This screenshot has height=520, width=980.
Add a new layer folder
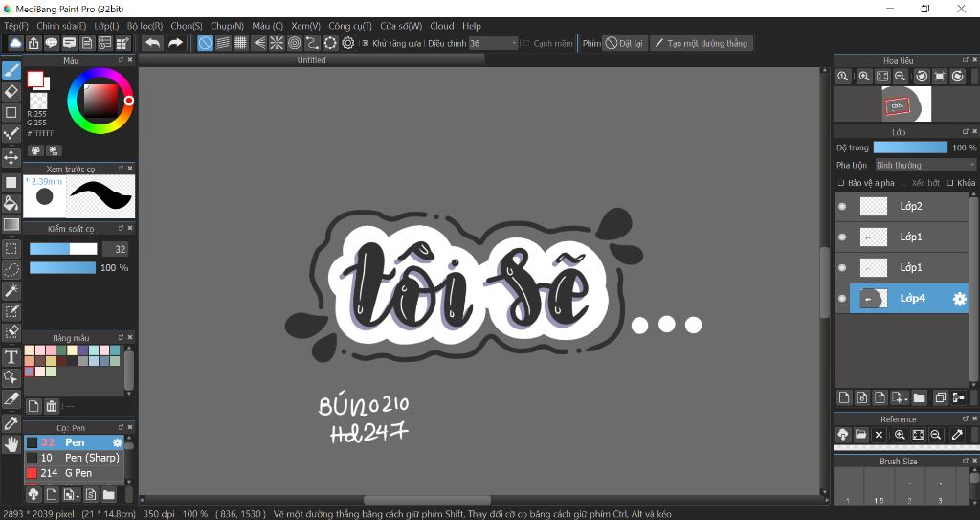coord(919,397)
